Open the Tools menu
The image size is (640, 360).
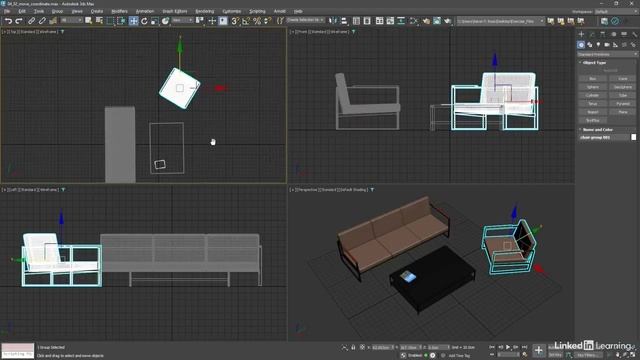click(39, 11)
